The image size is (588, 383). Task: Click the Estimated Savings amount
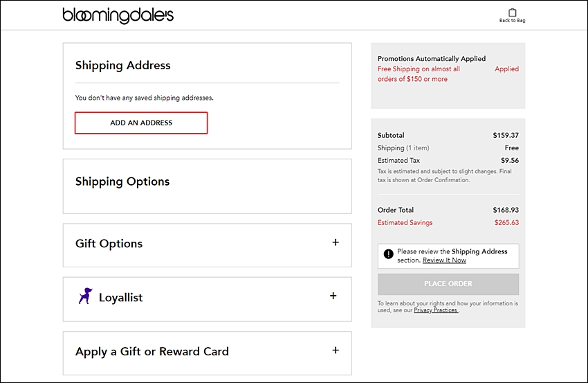coord(506,222)
